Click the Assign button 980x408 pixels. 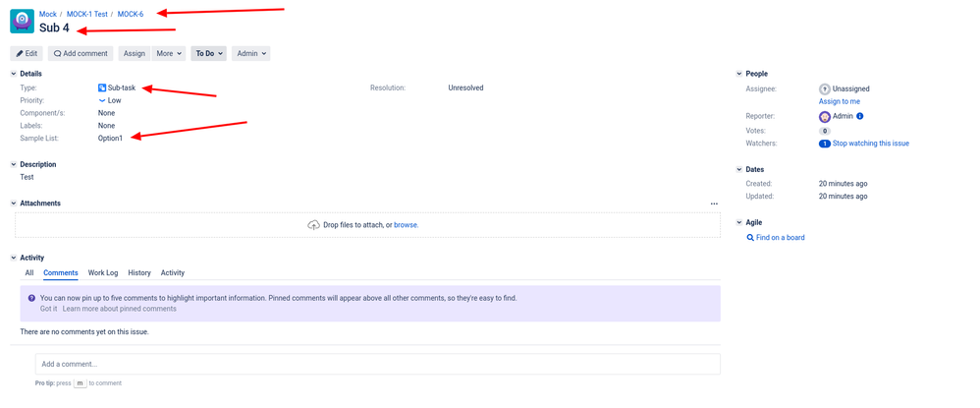click(x=135, y=54)
